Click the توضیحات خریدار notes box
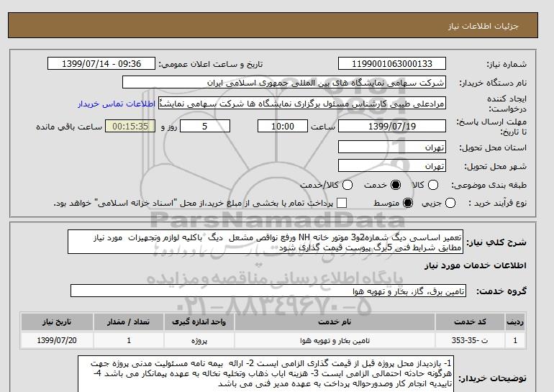 (x=265, y=373)
